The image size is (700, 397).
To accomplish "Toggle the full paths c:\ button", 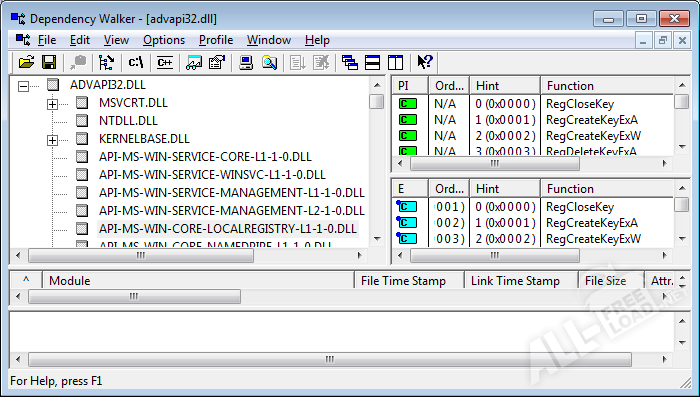I will (x=136, y=62).
